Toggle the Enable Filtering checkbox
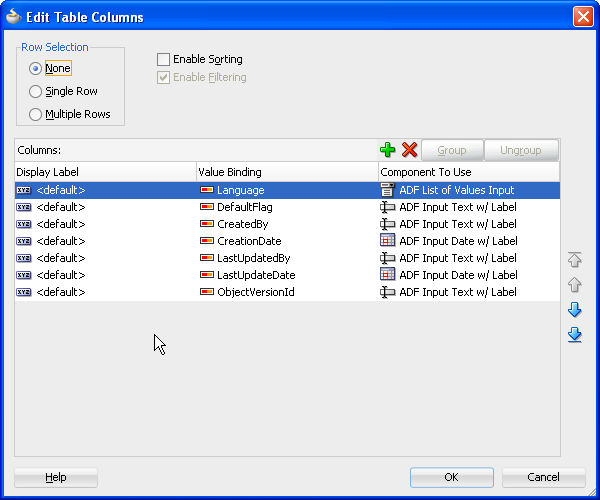The width and height of the screenshot is (600, 500). coord(163,77)
